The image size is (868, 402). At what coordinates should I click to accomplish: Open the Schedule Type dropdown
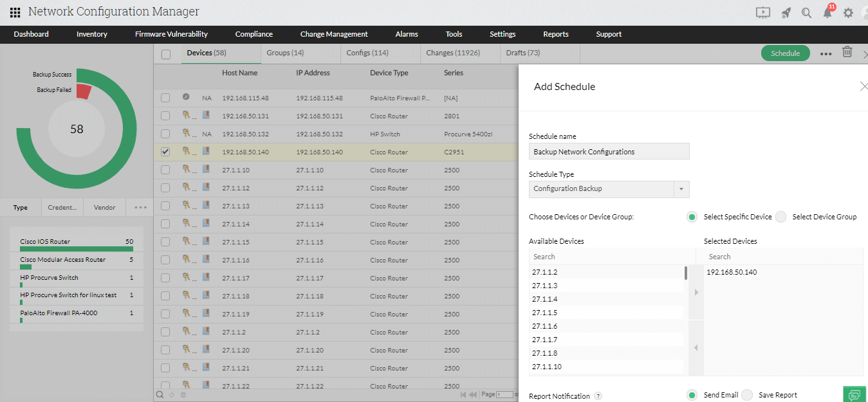pyautogui.click(x=681, y=190)
